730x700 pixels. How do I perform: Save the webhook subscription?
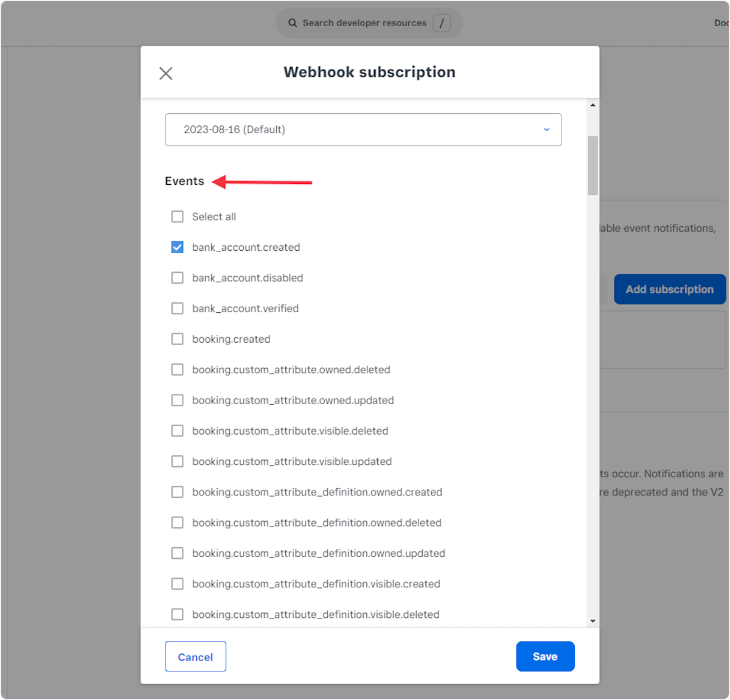pos(545,656)
